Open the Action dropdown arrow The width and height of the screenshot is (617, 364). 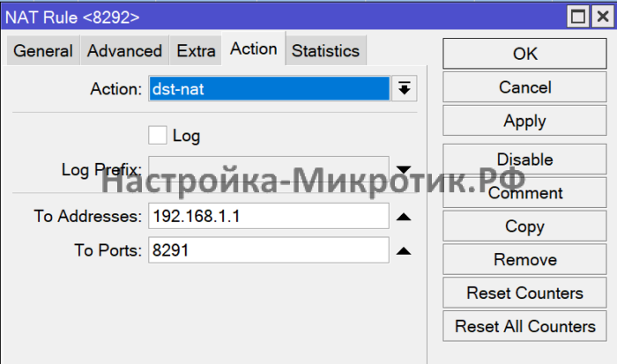405,89
